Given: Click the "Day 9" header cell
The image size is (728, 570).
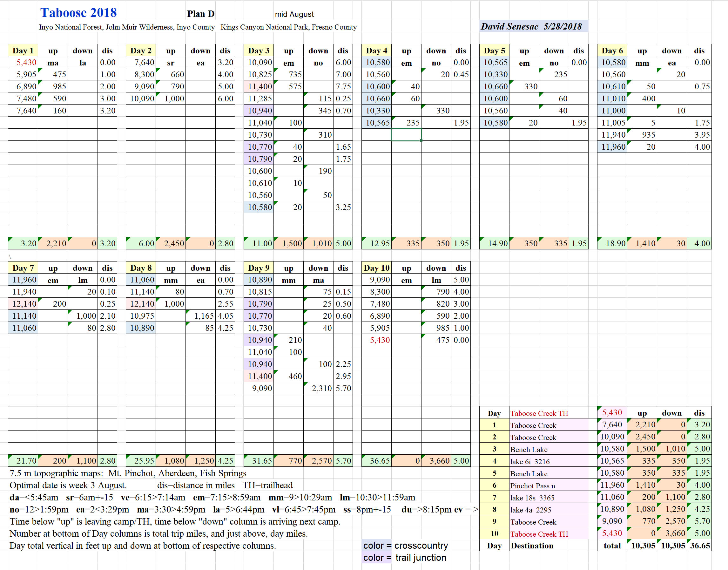Looking at the screenshot, I should pos(259,268).
